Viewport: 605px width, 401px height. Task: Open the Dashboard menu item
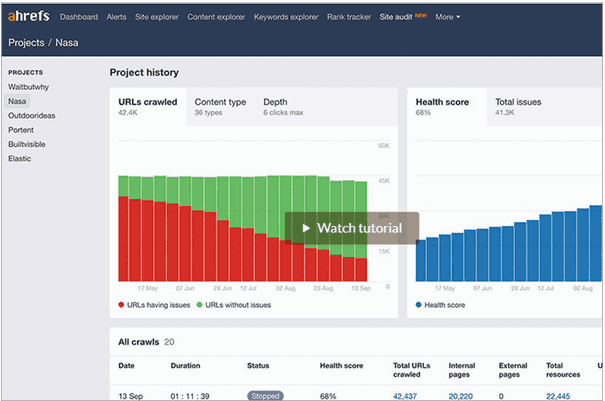(x=79, y=17)
